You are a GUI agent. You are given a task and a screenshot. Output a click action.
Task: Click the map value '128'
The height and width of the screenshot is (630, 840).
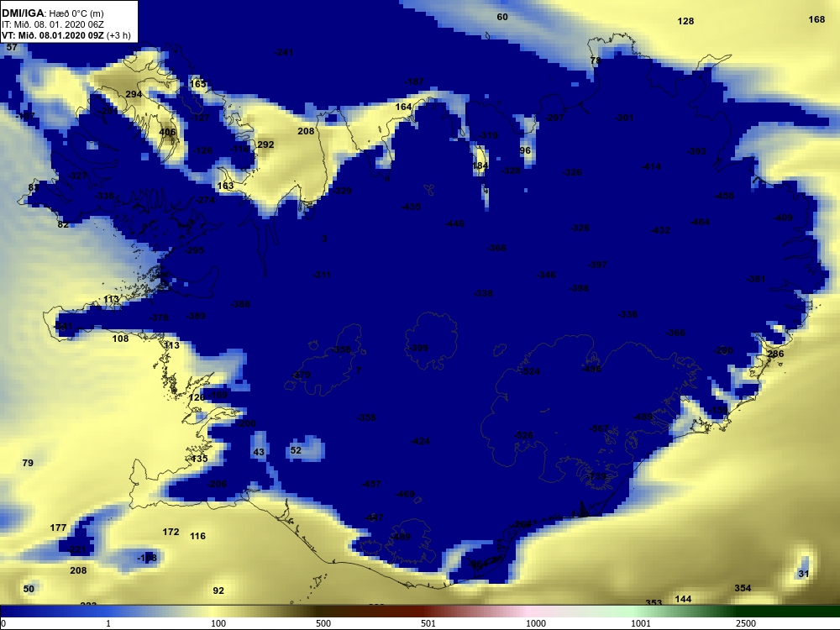click(685, 22)
